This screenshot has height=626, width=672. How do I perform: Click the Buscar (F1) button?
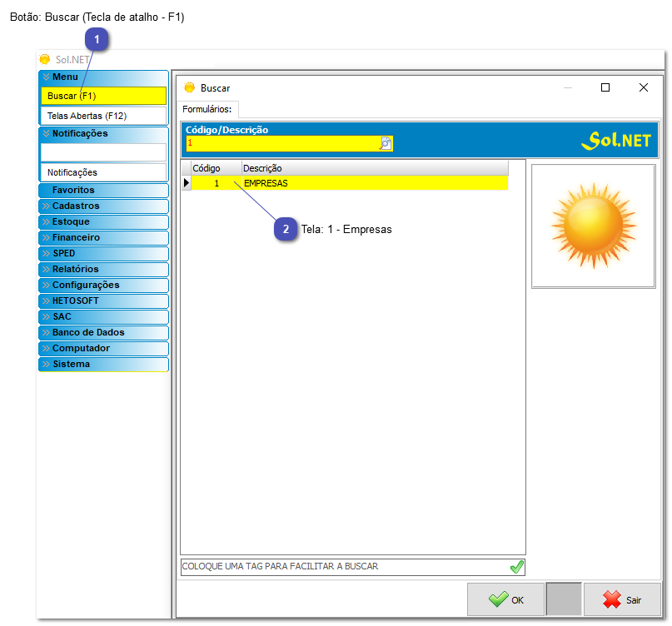[103, 96]
